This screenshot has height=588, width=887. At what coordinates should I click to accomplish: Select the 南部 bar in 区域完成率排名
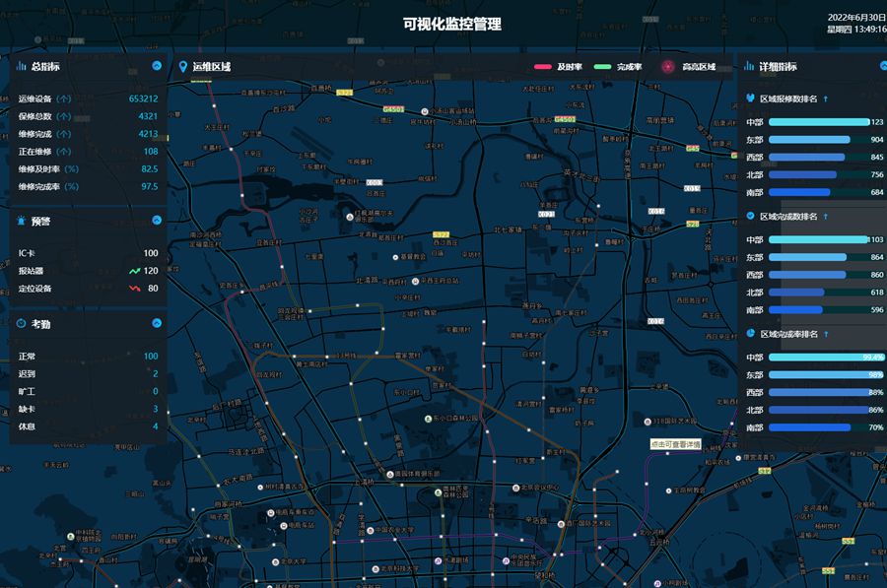point(809,427)
